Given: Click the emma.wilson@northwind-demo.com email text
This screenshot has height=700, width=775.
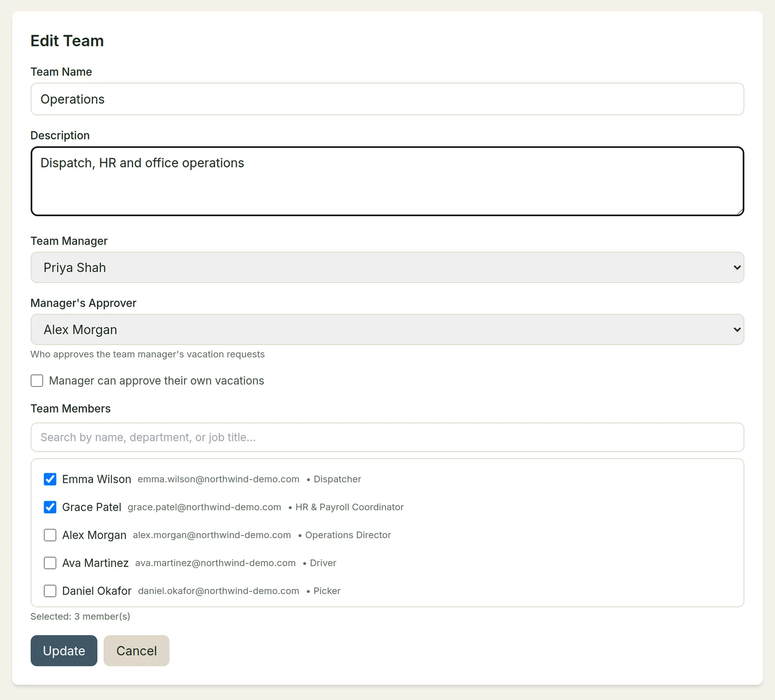Looking at the screenshot, I should coord(218,479).
